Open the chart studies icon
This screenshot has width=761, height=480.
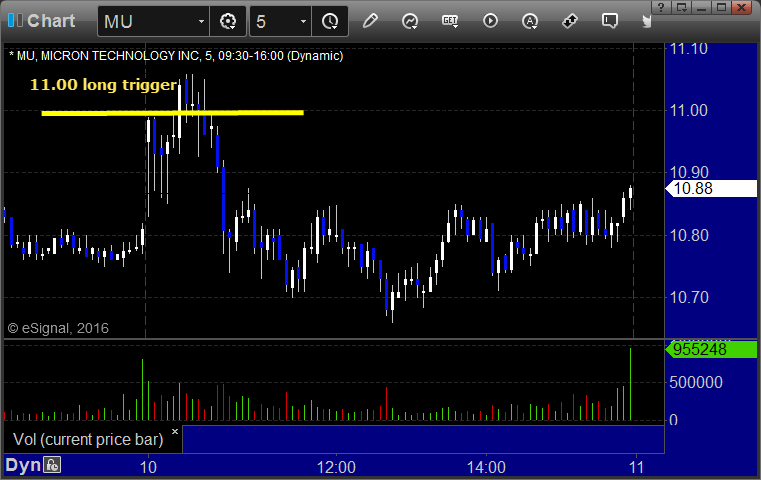(410, 21)
